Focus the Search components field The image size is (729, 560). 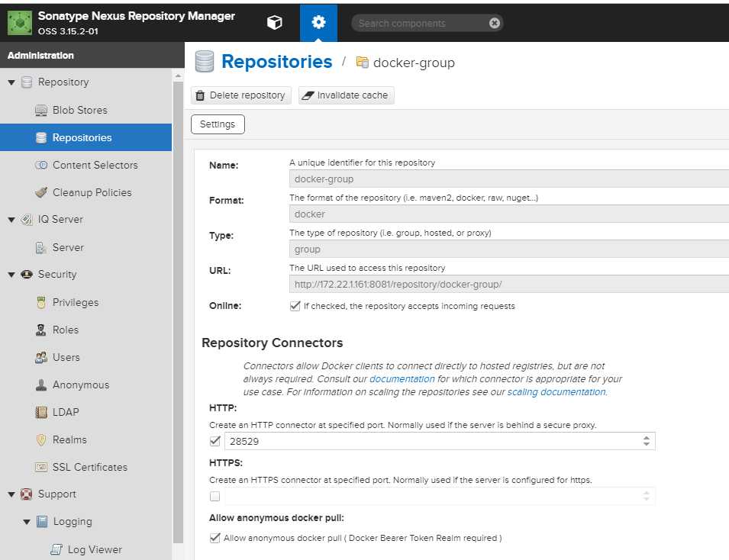[422, 23]
